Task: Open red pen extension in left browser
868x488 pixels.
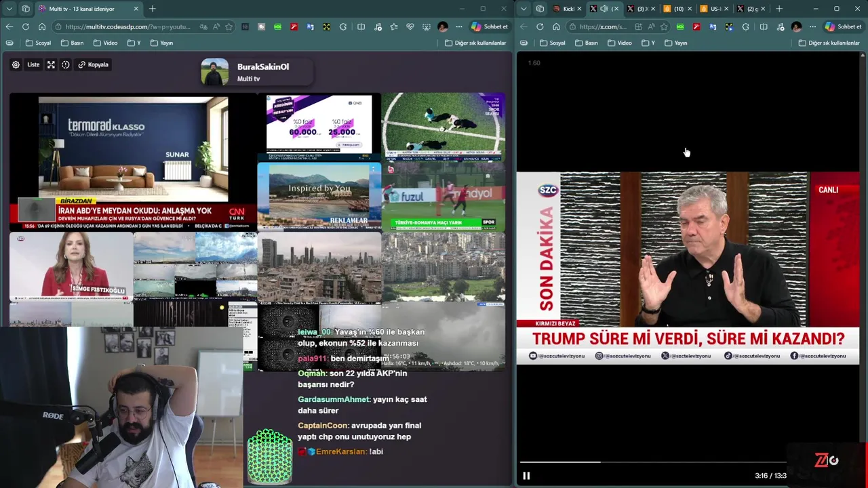Action: click(294, 26)
